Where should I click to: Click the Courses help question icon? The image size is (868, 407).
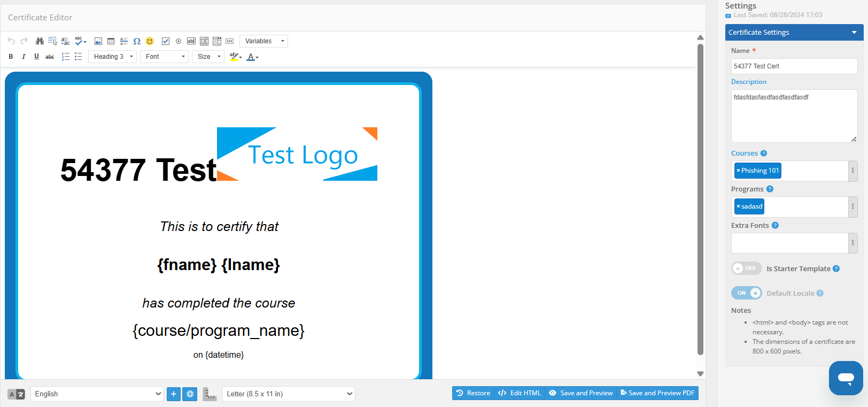click(x=764, y=153)
